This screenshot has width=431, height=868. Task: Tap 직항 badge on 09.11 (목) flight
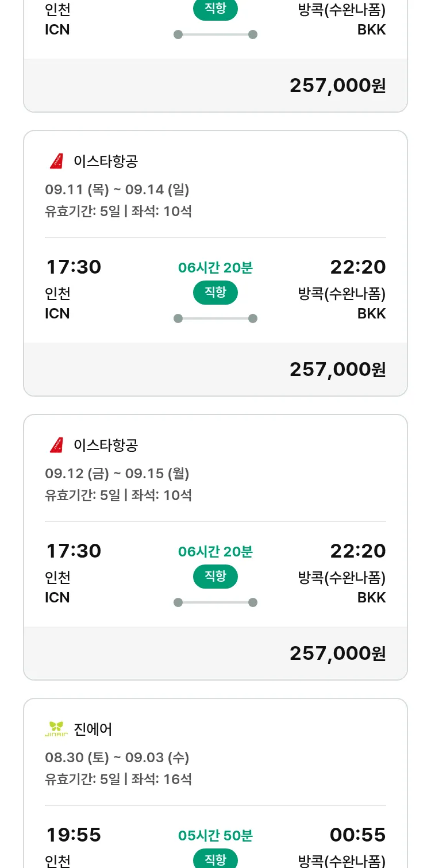[215, 293]
